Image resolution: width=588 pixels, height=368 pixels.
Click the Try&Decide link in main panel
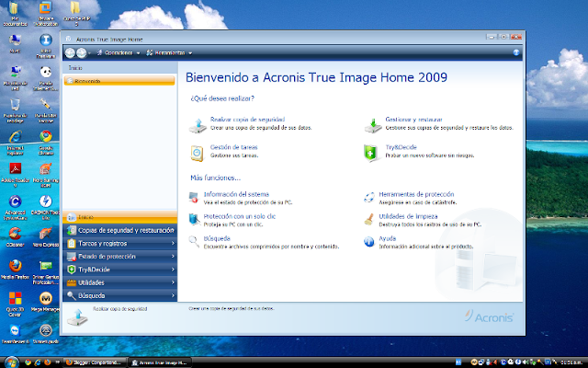(x=401, y=147)
